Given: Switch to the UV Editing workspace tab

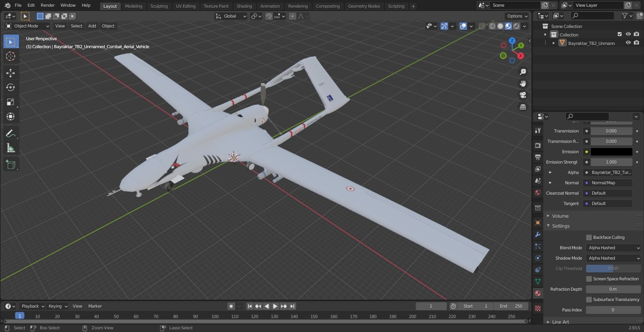Looking at the screenshot, I should 185,6.
